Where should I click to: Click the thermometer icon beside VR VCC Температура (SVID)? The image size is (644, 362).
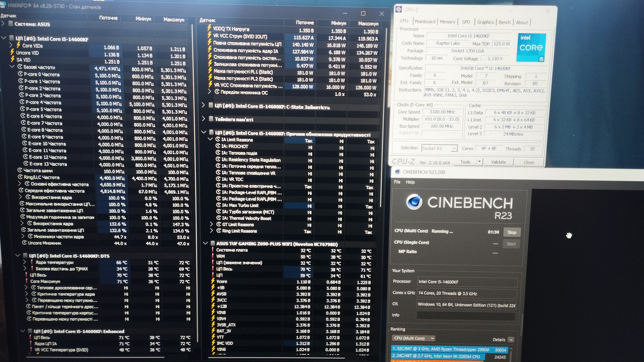coord(31,350)
